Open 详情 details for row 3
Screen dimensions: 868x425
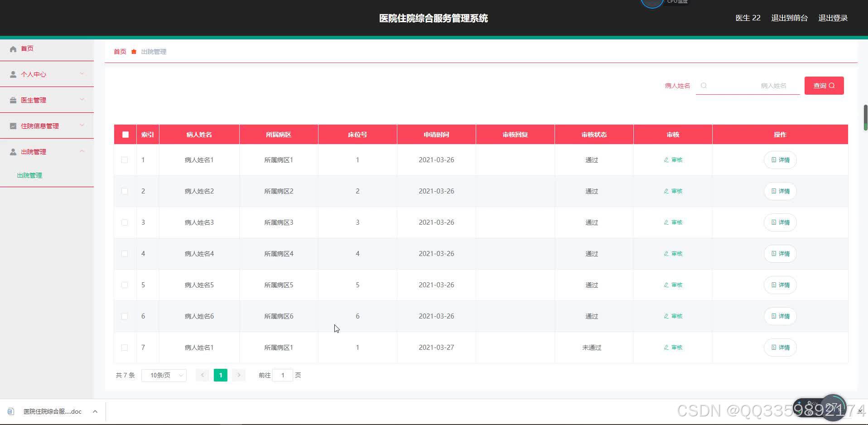[x=780, y=222]
